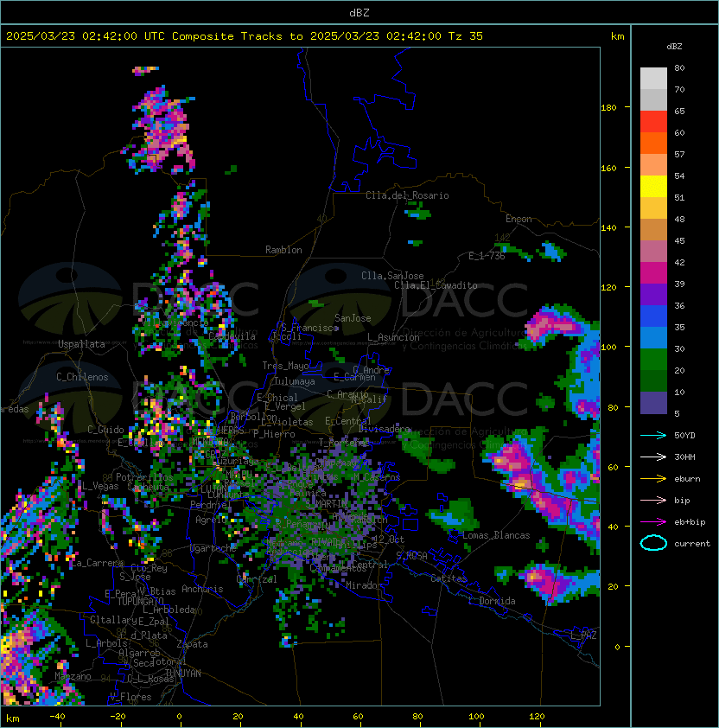Image resolution: width=719 pixels, height=728 pixels.
Task: Click the top title 'dBZ'
Action: (x=359, y=13)
